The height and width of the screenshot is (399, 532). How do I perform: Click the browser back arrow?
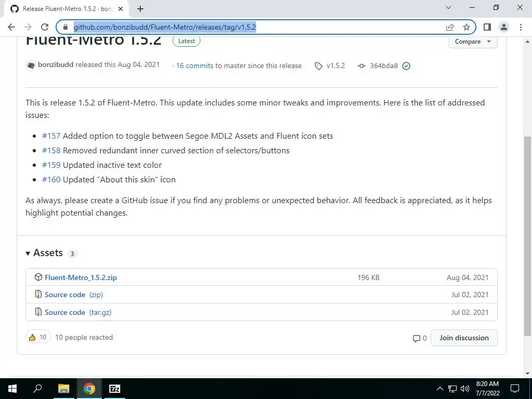pyautogui.click(x=11, y=27)
